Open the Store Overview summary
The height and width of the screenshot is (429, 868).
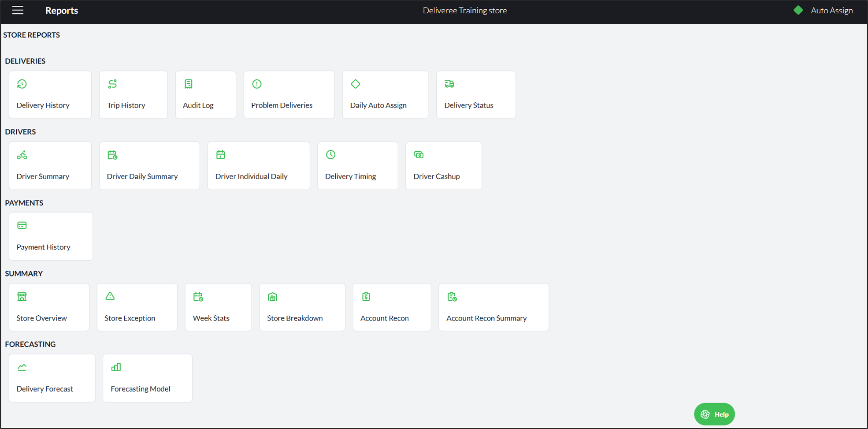tap(49, 307)
